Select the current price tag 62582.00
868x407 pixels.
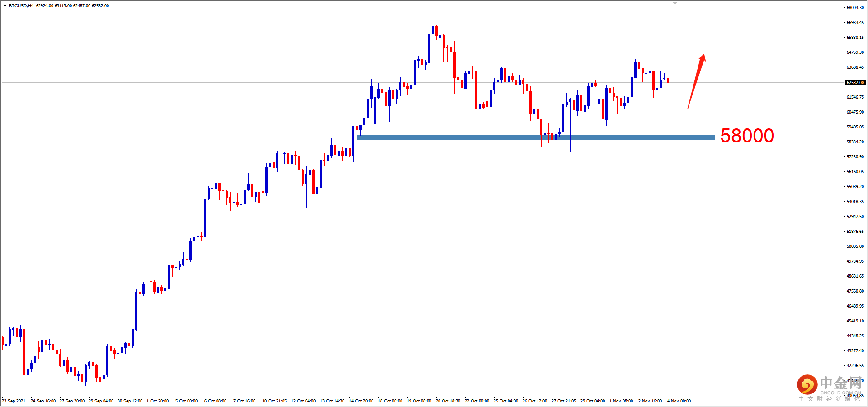pyautogui.click(x=855, y=82)
